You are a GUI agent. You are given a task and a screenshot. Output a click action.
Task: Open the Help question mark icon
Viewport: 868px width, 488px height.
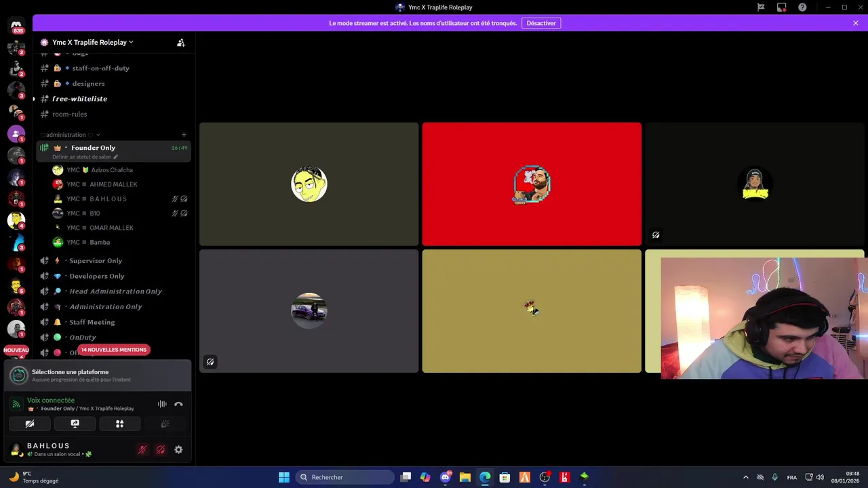[x=803, y=7]
